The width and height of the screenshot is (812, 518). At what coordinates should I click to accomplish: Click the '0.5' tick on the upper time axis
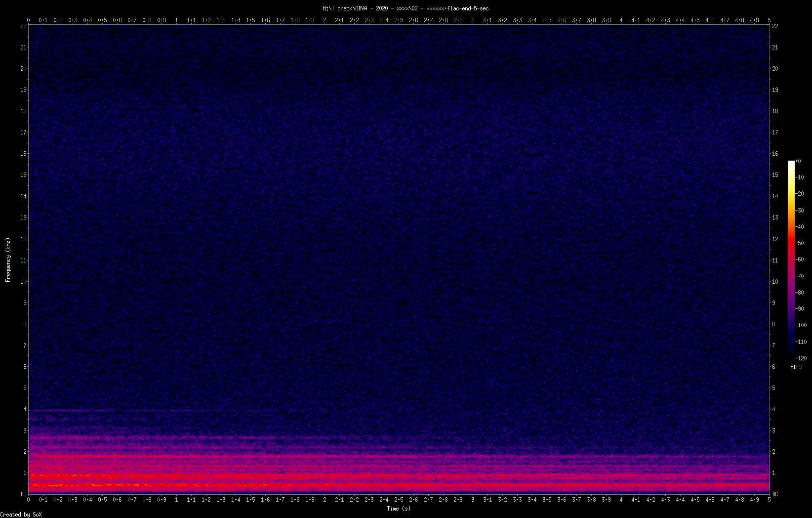click(x=102, y=20)
